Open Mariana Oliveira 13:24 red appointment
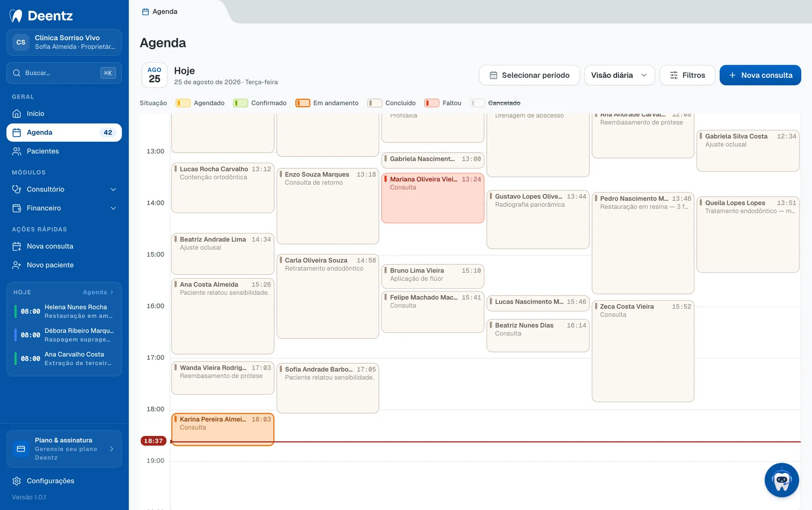The width and height of the screenshot is (812, 510). coord(433,198)
